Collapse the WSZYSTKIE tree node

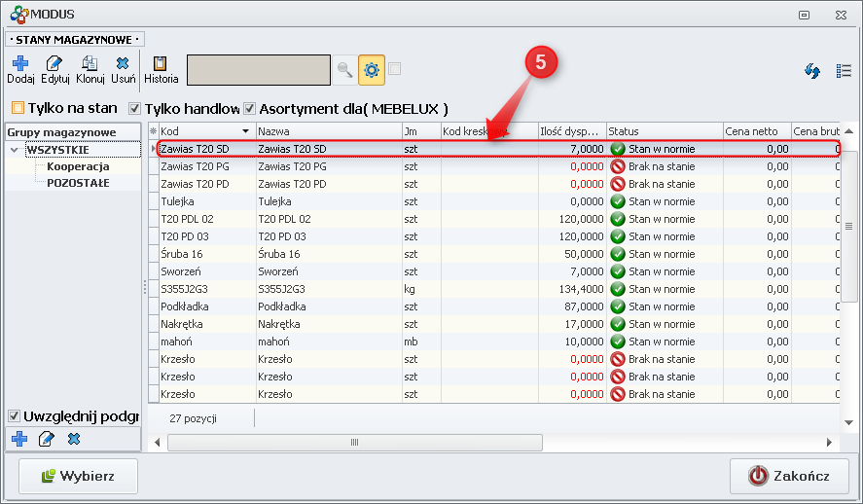(x=14, y=150)
